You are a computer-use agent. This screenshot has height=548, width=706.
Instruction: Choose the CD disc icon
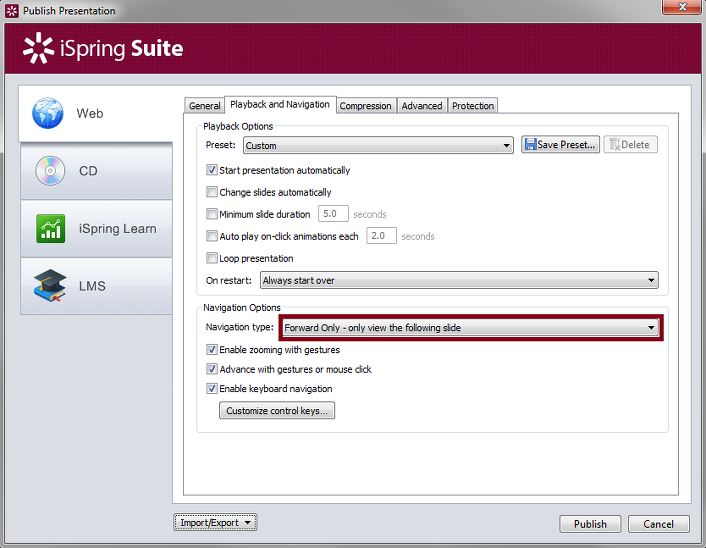point(50,171)
